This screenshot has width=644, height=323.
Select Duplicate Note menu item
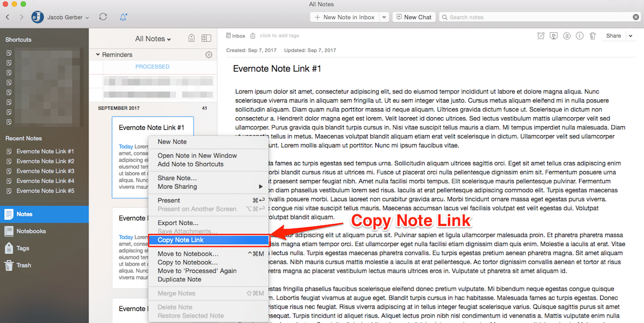coord(208,280)
